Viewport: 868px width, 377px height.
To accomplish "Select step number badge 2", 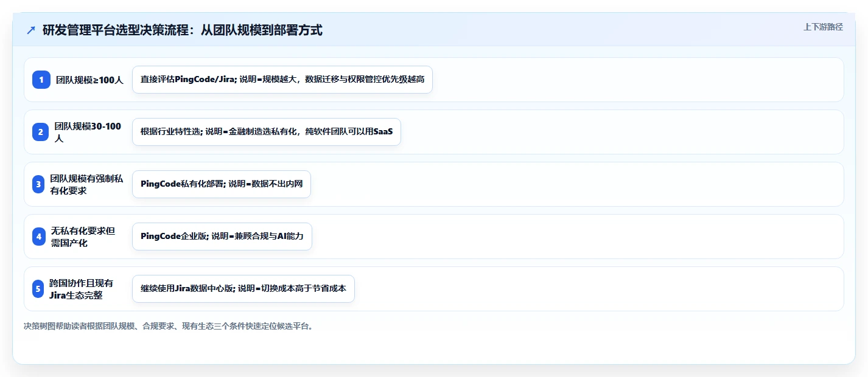I will [40, 132].
